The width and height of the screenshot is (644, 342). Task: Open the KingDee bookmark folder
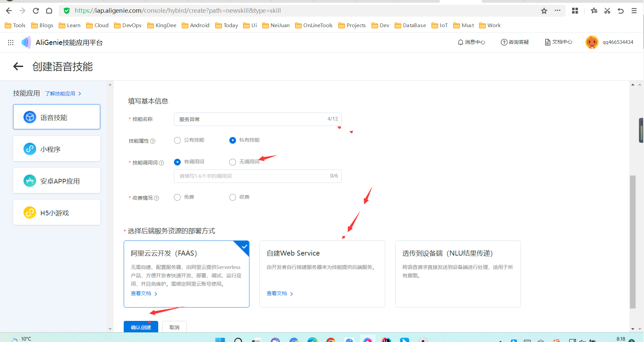[x=162, y=25]
